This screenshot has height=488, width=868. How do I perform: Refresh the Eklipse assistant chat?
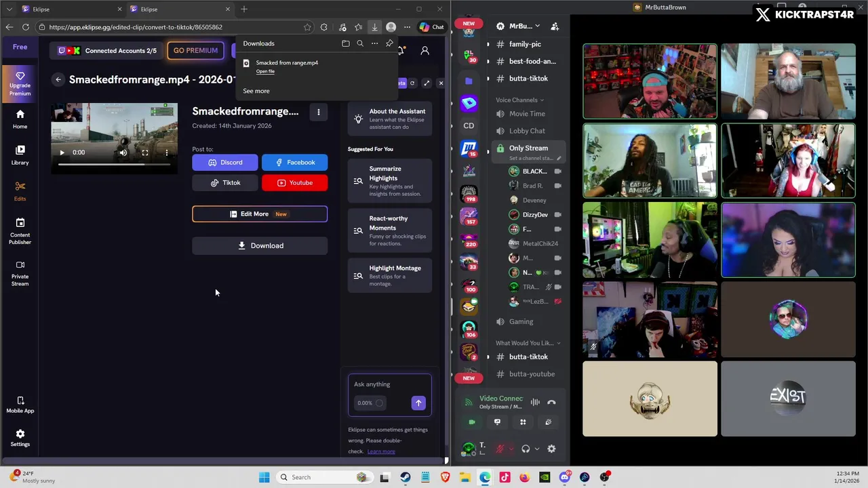pos(412,83)
